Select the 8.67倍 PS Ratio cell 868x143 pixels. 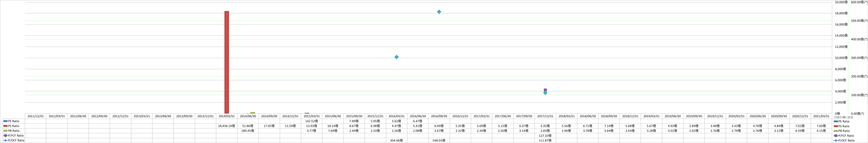354,126
